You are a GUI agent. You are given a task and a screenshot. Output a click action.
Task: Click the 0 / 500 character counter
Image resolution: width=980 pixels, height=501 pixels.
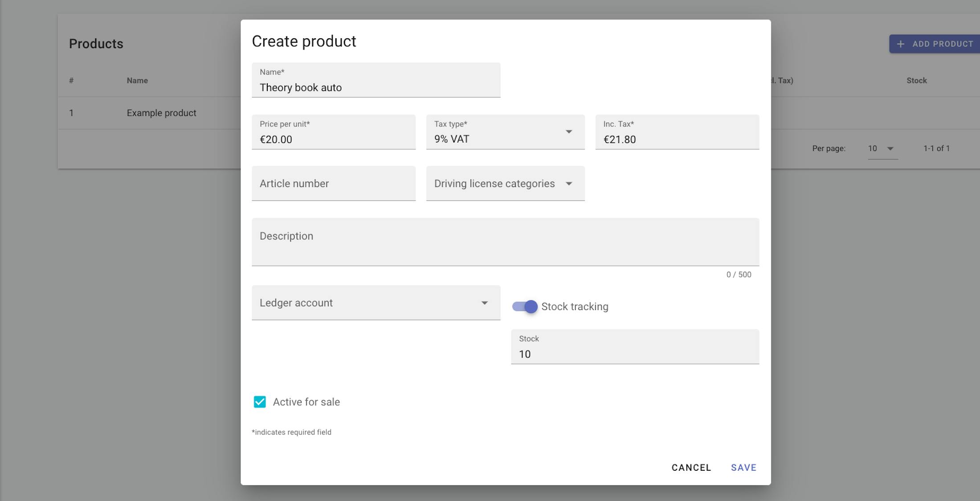[x=739, y=275]
